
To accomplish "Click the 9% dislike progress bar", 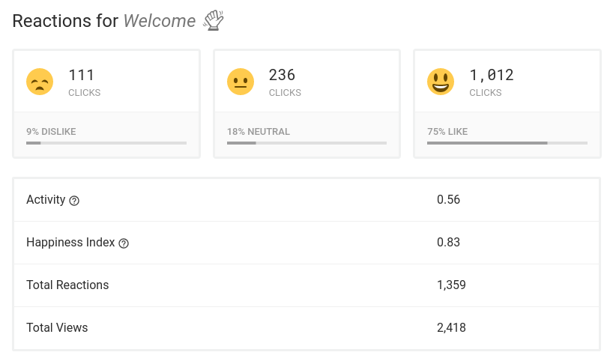I will tap(106, 143).
